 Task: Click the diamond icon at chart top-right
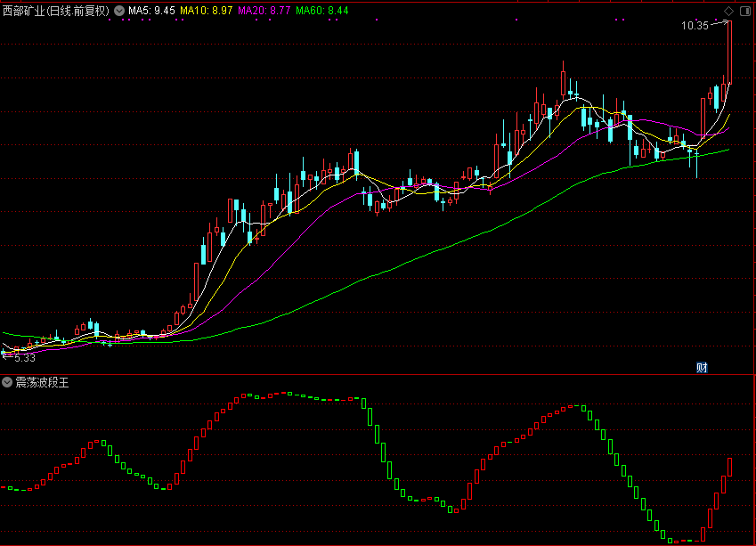(728, 11)
